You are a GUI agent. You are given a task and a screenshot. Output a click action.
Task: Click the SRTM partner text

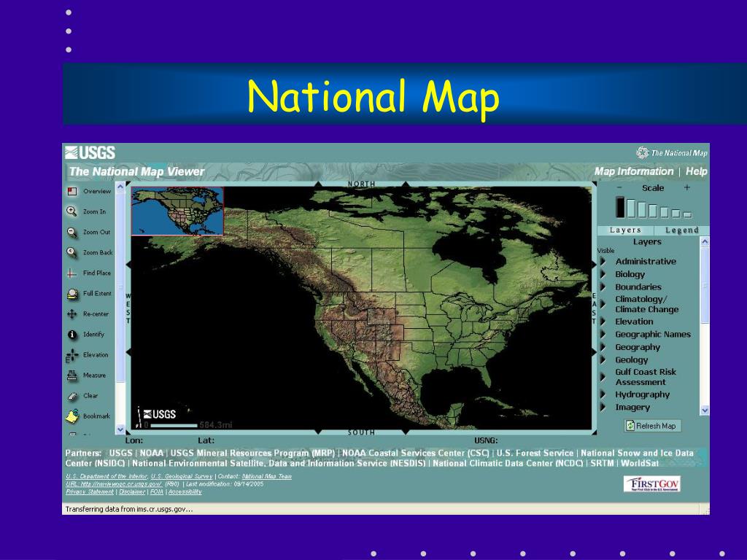point(602,463)
